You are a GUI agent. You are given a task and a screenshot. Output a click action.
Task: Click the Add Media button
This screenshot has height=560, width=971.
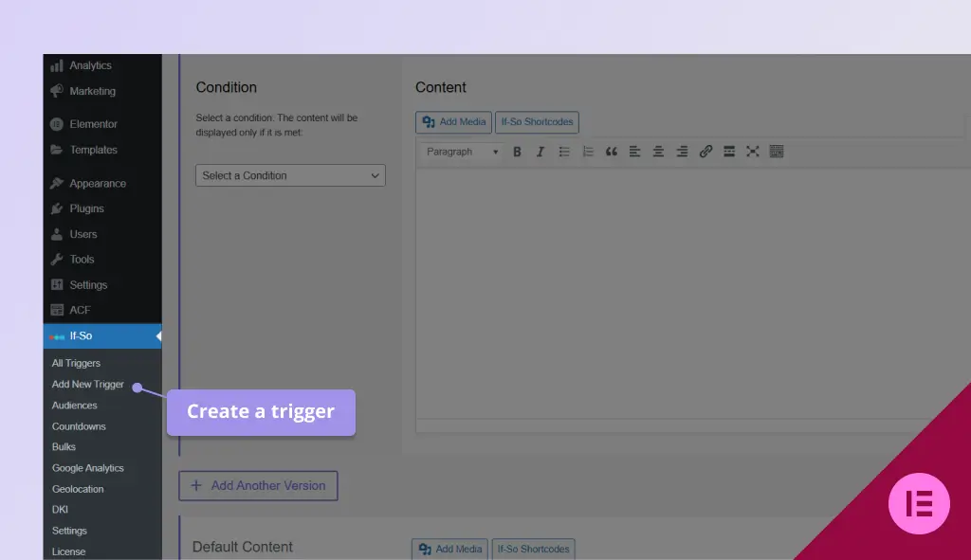[452, 121]
